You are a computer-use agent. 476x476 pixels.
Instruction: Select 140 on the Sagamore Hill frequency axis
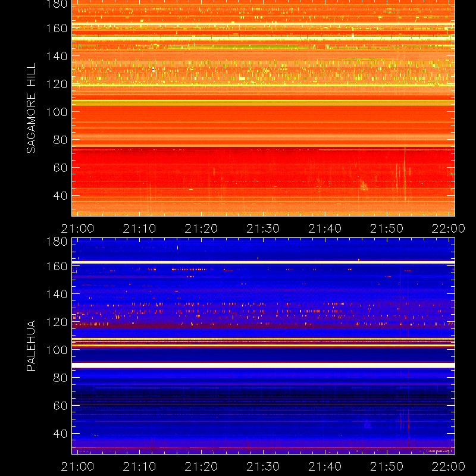pos(57,56)
